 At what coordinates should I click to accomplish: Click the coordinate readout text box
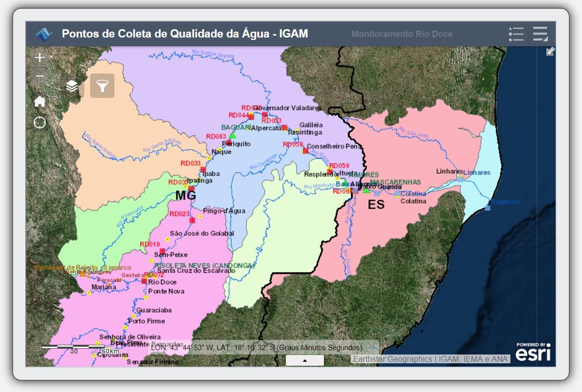(256, 348)
